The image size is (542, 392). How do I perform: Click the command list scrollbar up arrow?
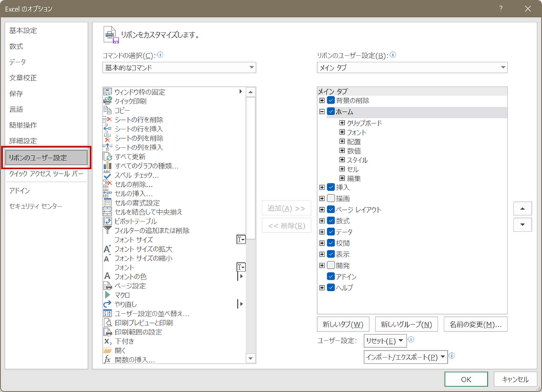(x=251, y=92)
